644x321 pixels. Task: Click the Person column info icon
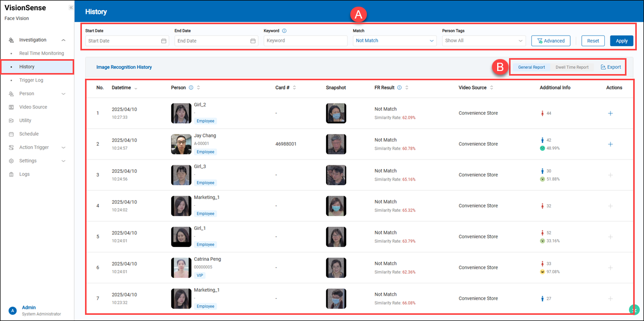click(x=191, y=87)
